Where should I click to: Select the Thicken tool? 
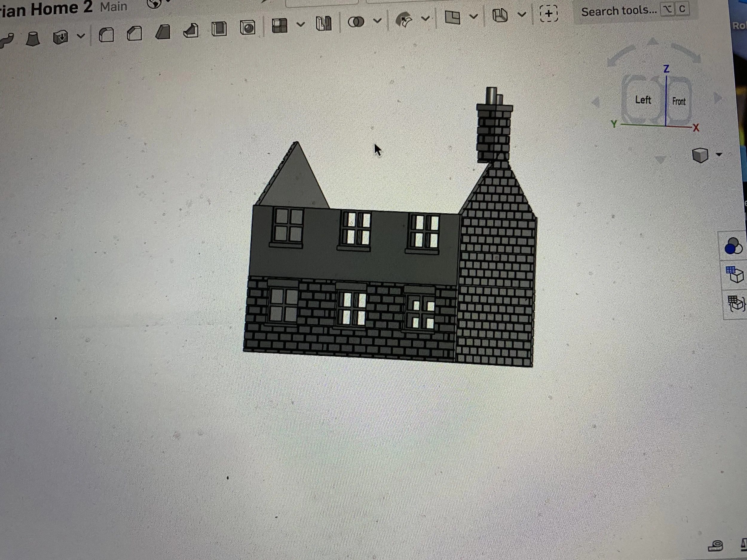(x=60, y=37)
